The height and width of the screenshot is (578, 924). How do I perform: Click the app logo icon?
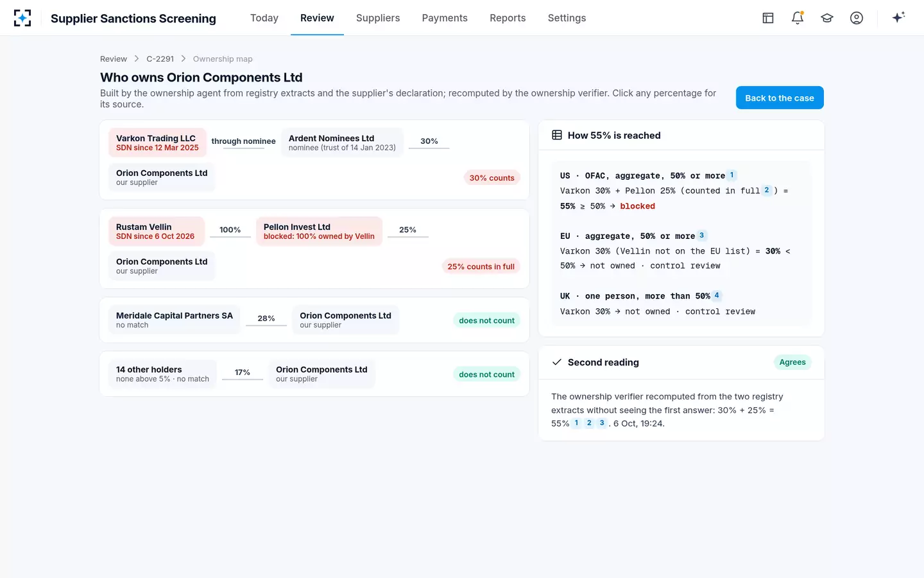pyautogui.click(x=22, y=18)
